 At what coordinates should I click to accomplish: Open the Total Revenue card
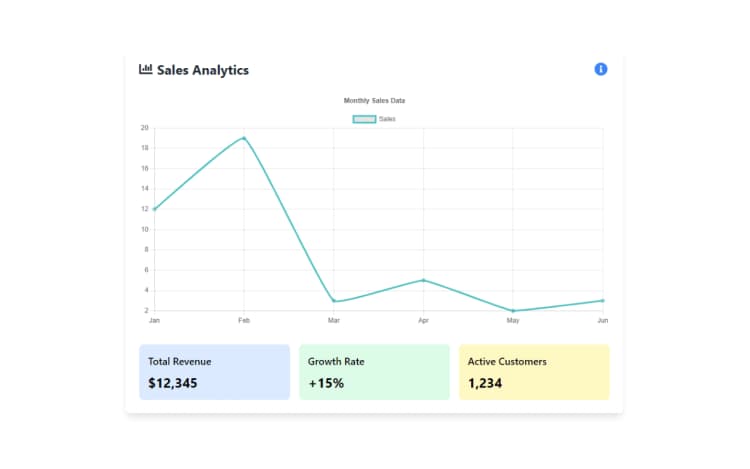tap(214, 372)
